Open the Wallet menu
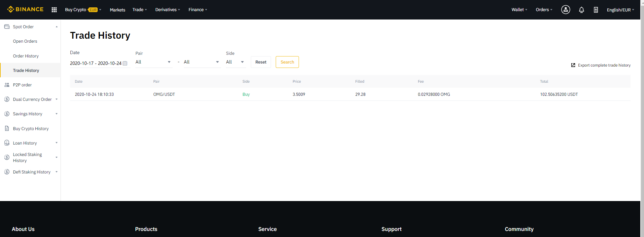Viewport: 644px width, 237px height. pyautogui.click(x=519, y=10)
